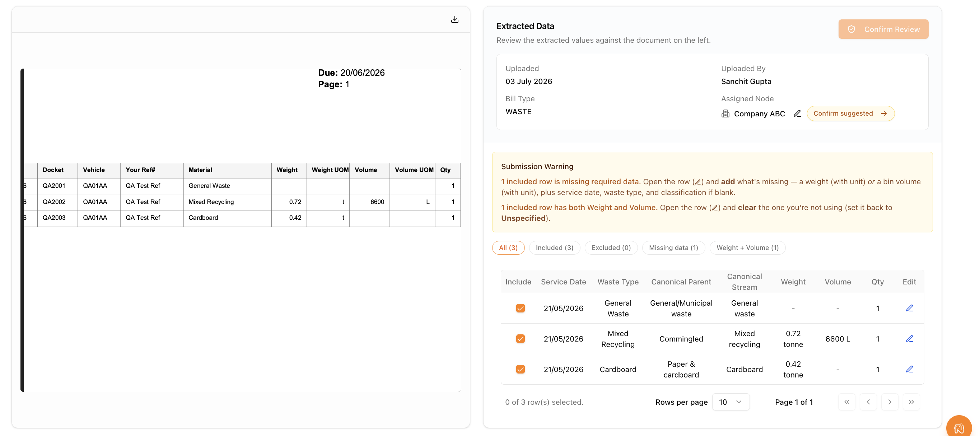The width and height of the screenshot is (980, 436).
Task: Click the Submission Warning heading
Action: tap(537, 167)
